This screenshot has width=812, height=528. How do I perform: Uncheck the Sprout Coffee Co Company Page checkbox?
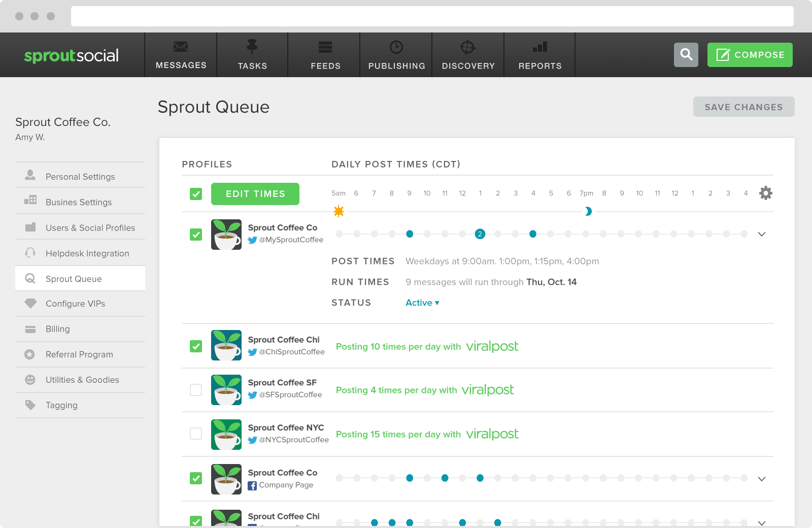click(196, 478)
